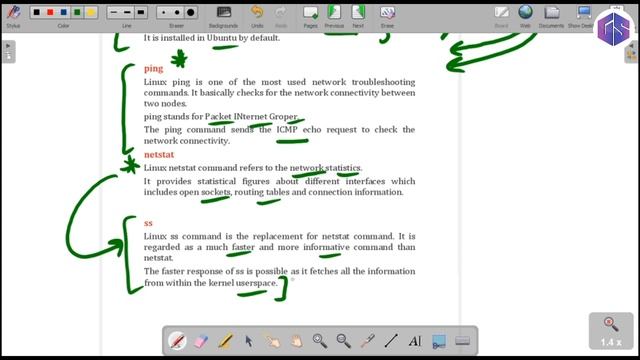640x360 pixels.
Task: Open the Stylus toolbar button
Action: point(13,16)
